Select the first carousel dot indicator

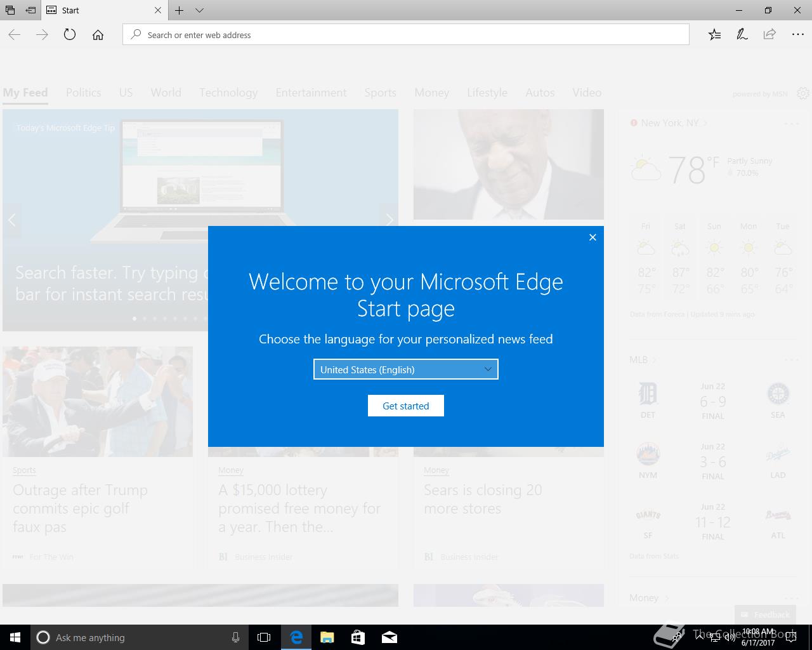point(134,319)
